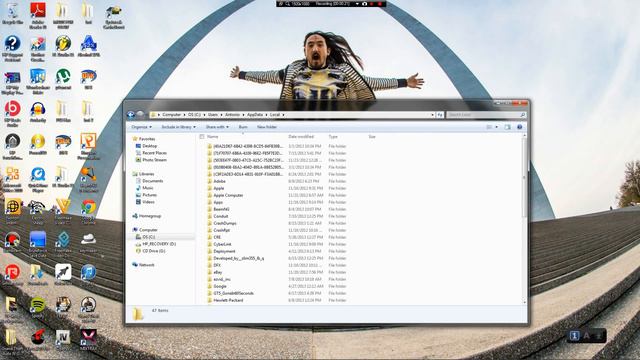This screenshot has height=360, width=640.
Task: Expand the chevron after AppData in address bar
Action: pos(267,115)
